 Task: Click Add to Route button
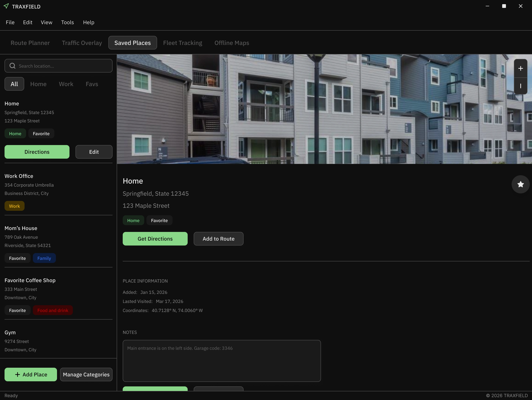pyautogui.click(x=218, y=239)
